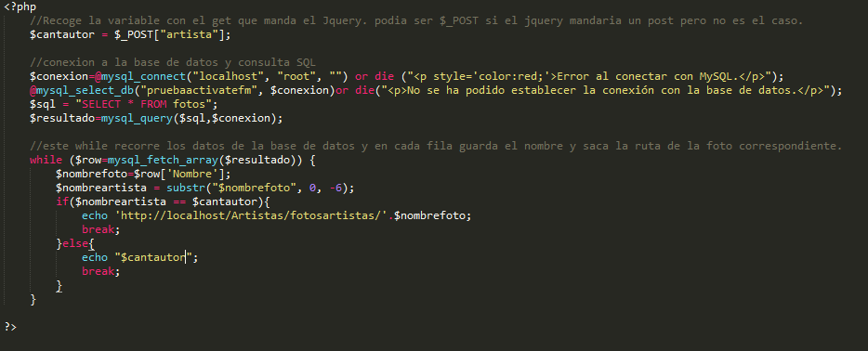Click the "Recoge la variable" comment line
Screen dimensions: 868x351
tap(416, 21)
